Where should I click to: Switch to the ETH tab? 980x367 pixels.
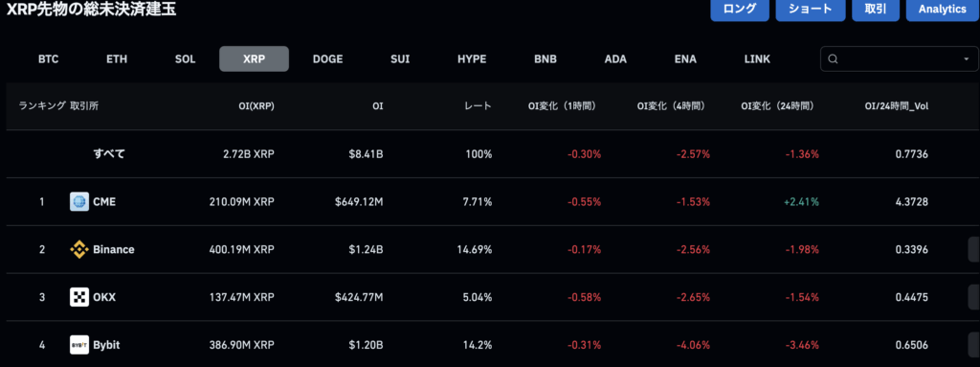[x=117, y=58]
